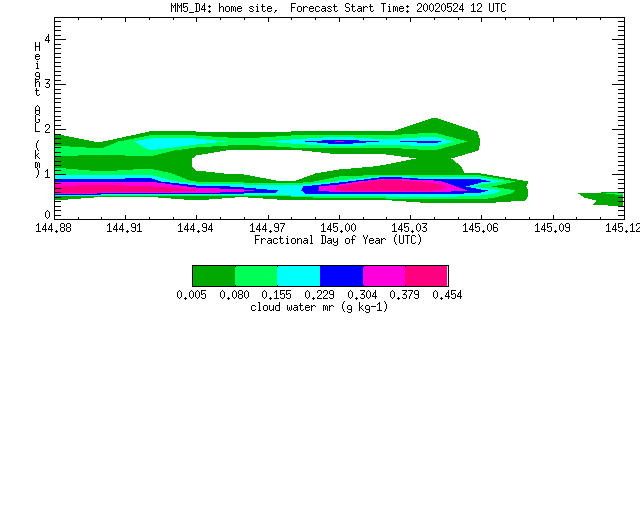Image resolution: width=640 pixels, height=512 pixels.
Task: Click legend value 0.155
Action: pos(276,295)
